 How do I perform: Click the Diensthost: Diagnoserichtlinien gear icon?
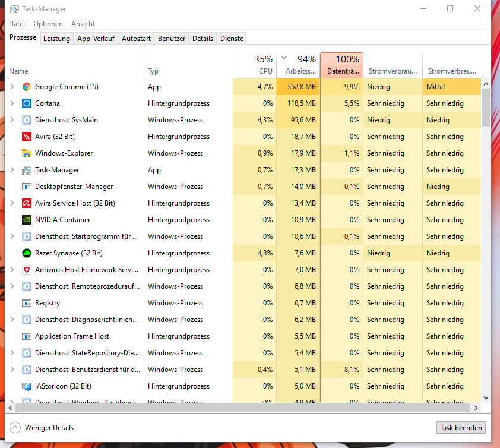[x=27, y=320]
